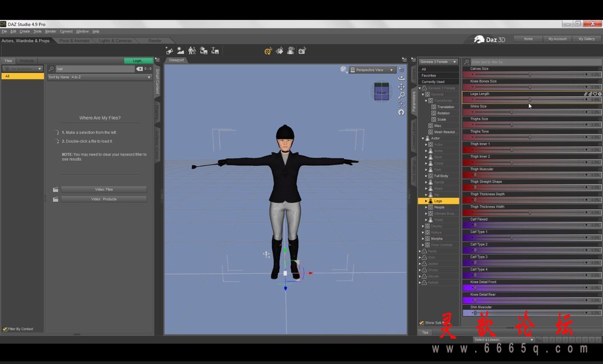Click the Thighs Size slider handle

pos(512,125)
